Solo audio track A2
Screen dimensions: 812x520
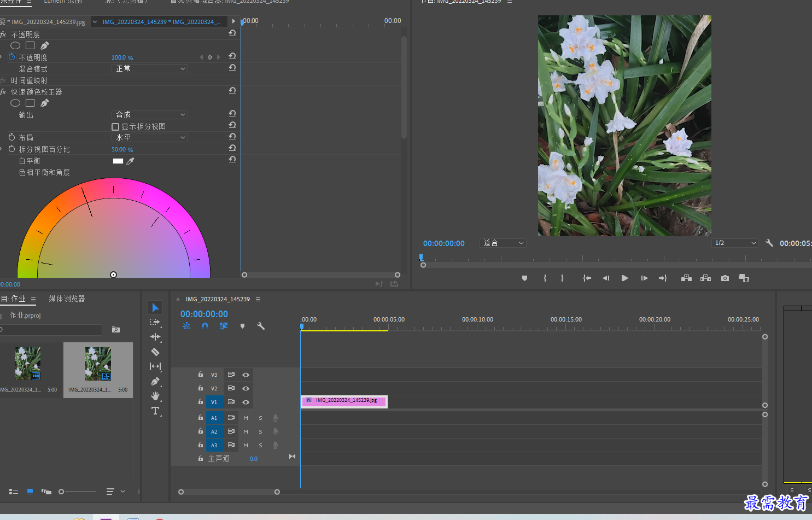click(x=260, y=431)
